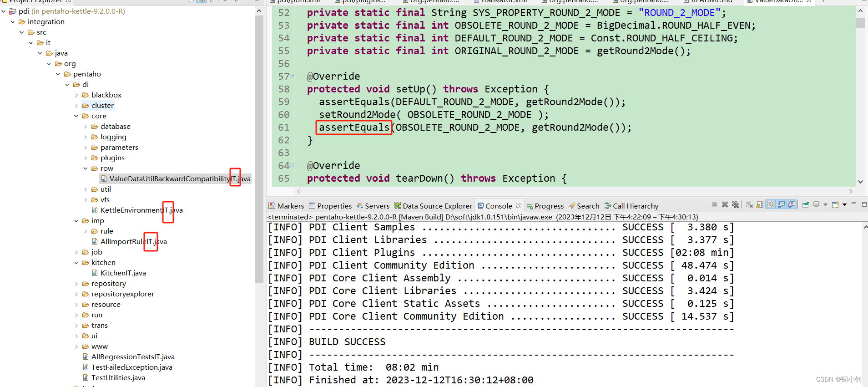868x387 pixels.
Task: Click the rule folder icon
Action: pos(95,231)
